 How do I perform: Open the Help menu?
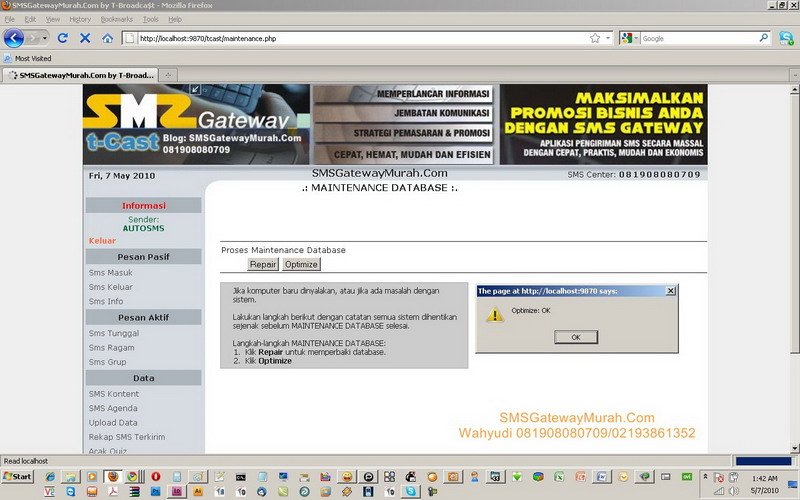(175, 19)
